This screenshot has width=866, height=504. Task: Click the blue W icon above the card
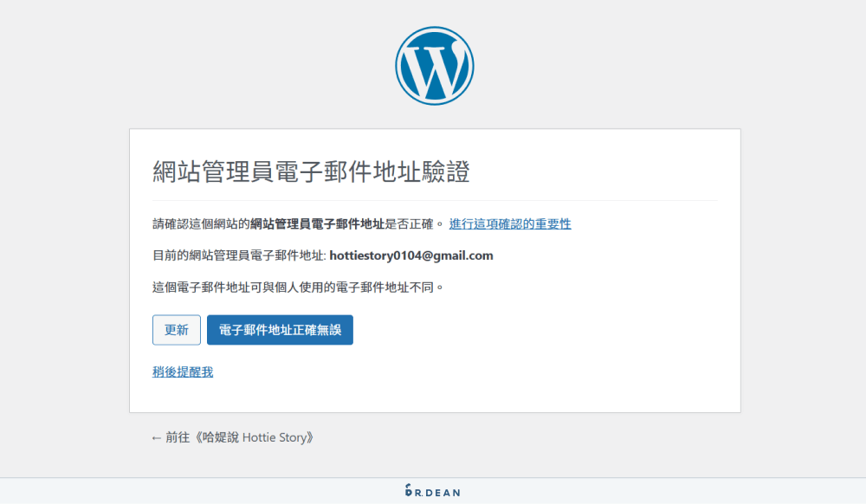click(433, 65)
